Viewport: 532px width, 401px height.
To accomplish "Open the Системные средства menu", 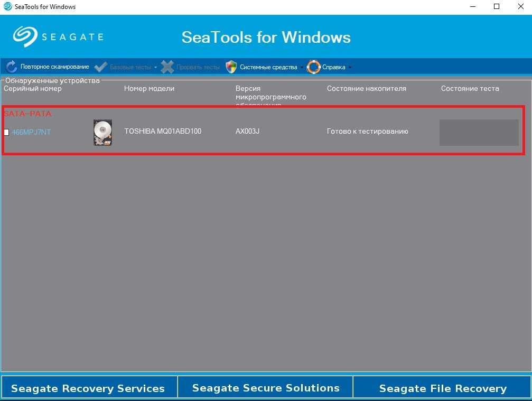I will [268, 67].
